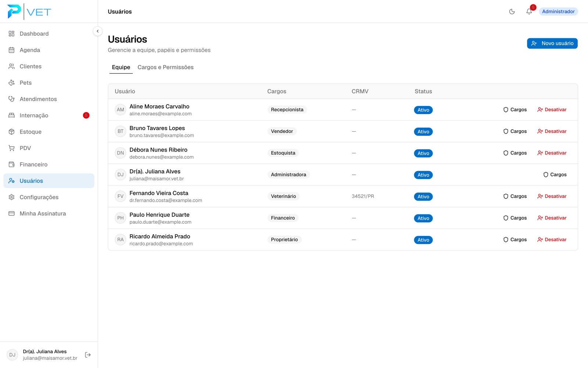Open Internação bed icon in sidebar
The image size is (588, 368).
11,116
